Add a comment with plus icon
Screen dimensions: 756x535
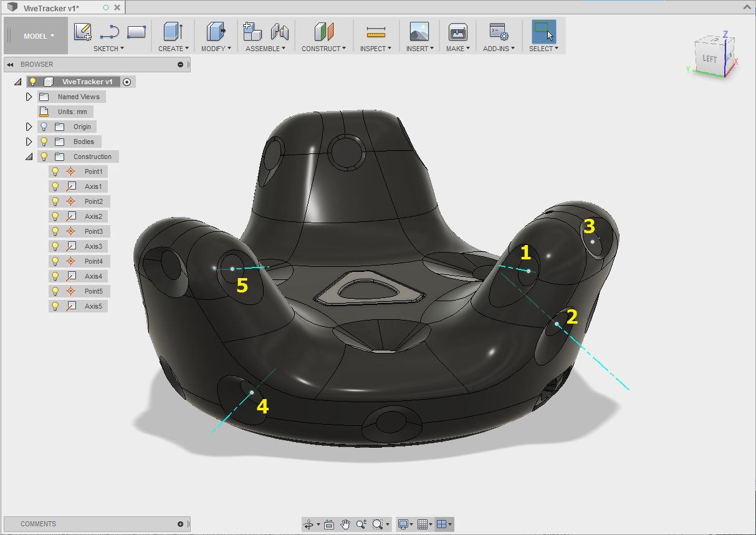[181, 524]
